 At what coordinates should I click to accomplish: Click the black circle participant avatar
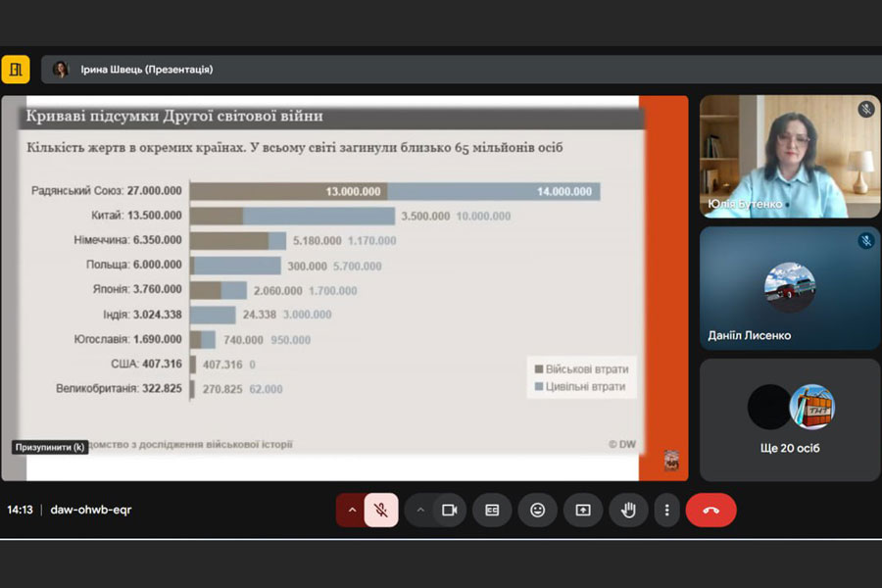tap(769, 407)
